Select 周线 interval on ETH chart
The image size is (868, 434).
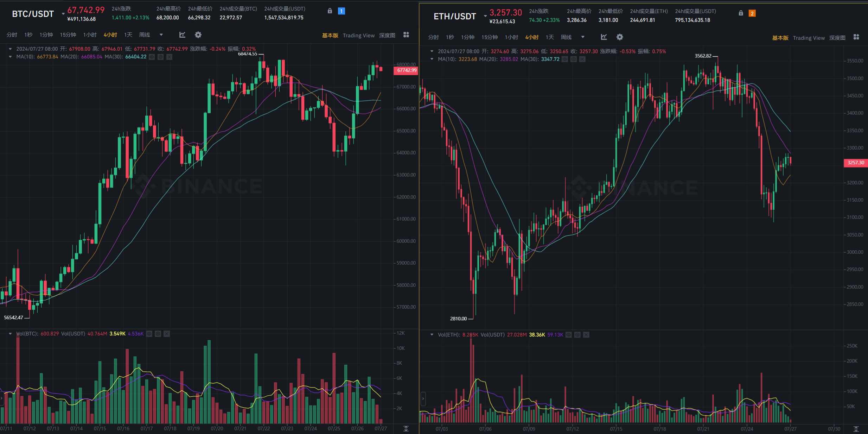click(x=566, y=37)
